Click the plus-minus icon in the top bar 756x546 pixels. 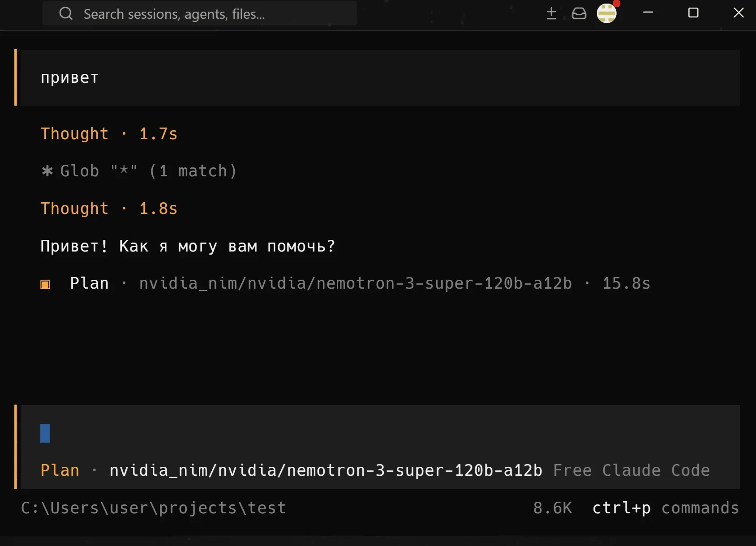(551, 13)
